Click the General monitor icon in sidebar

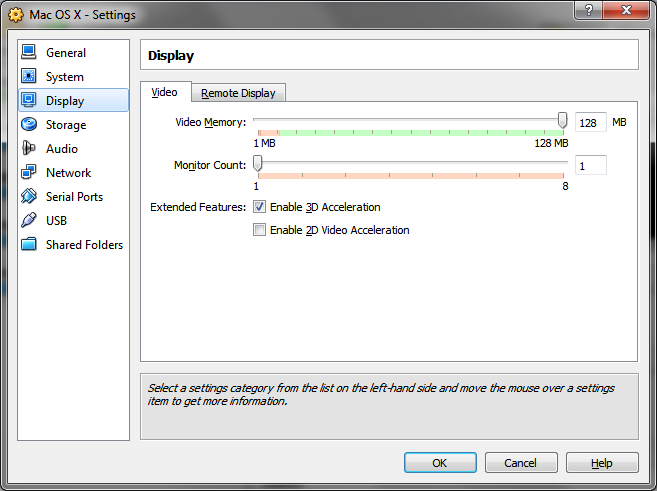pyautogui.click(x=28, y=52)
